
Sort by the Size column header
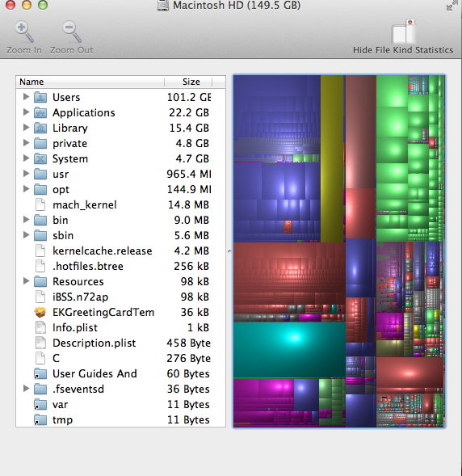188,82
